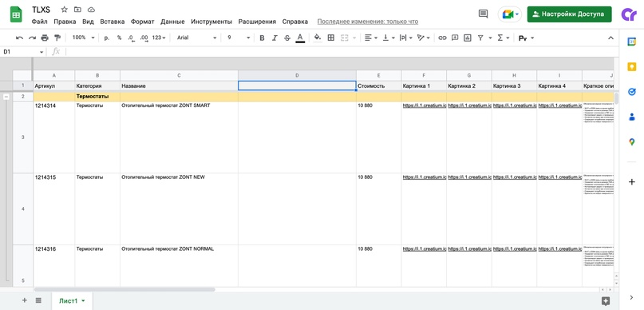Screen dimensions: 644x310
Task: Open the text color picker
Action: 300,38
